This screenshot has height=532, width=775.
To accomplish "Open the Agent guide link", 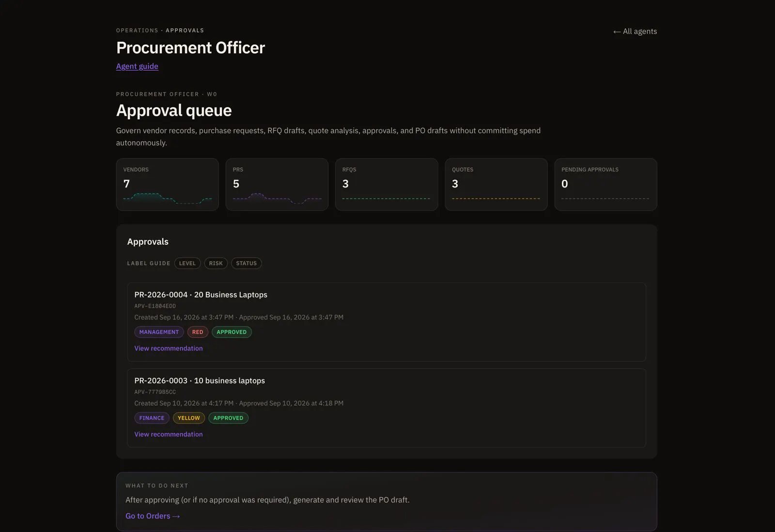I will [x=137, y=66].
